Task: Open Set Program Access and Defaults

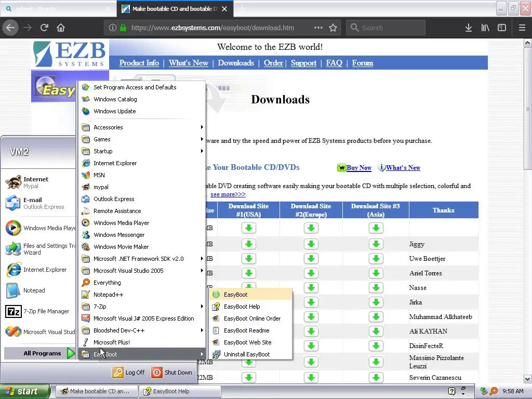Action: [x=142, y=87]
